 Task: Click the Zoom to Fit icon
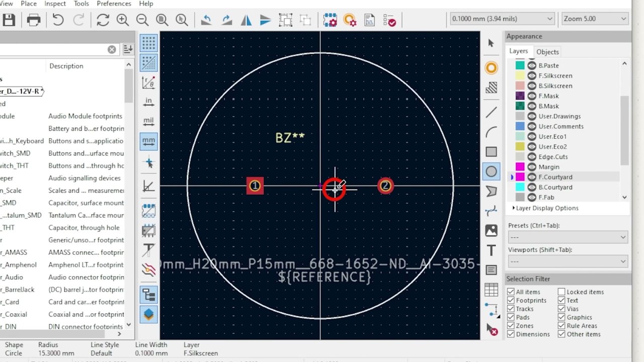162,20
